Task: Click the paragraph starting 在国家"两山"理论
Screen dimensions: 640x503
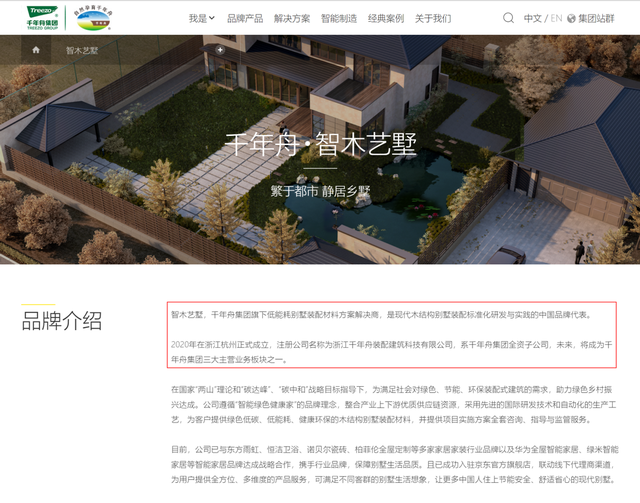Action: 393,404
